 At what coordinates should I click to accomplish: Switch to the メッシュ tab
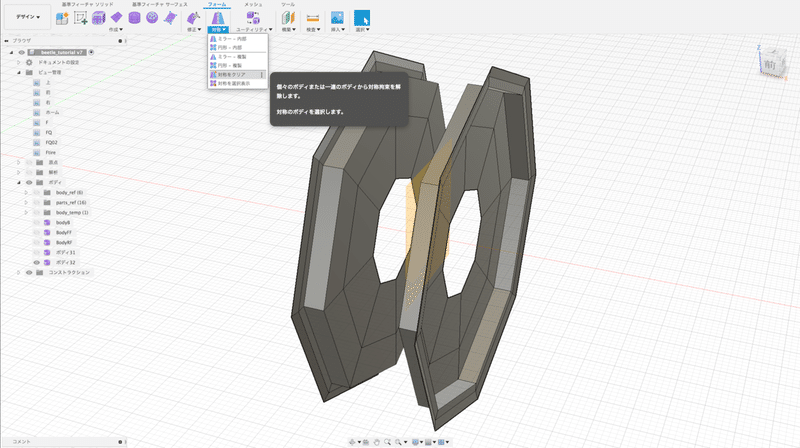click(253, 5)
